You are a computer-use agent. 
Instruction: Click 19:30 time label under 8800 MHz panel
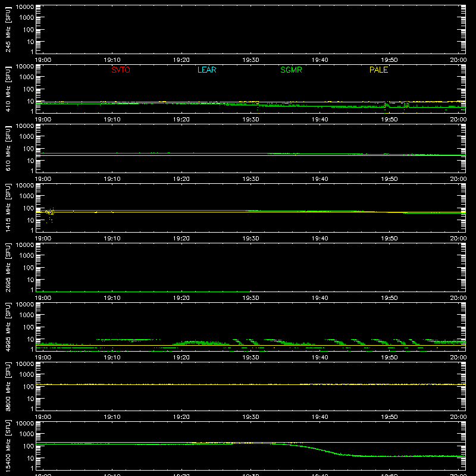tap(250, 417)
